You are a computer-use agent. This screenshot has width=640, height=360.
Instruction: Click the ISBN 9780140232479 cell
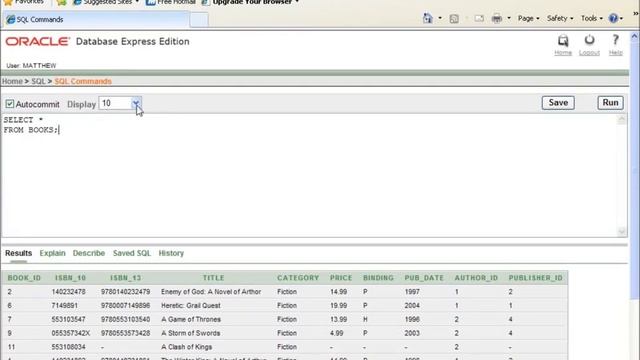click(125, 292)
